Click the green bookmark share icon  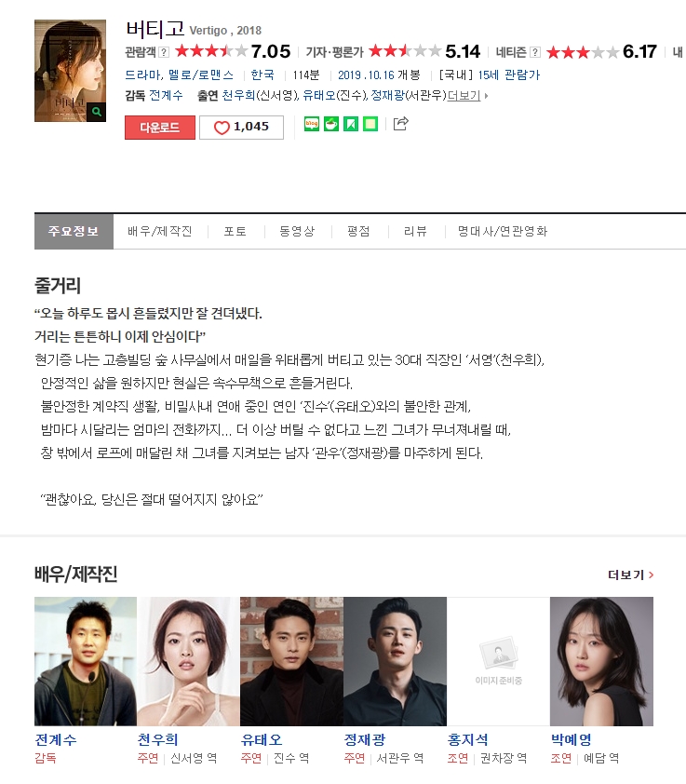point(351,124)
